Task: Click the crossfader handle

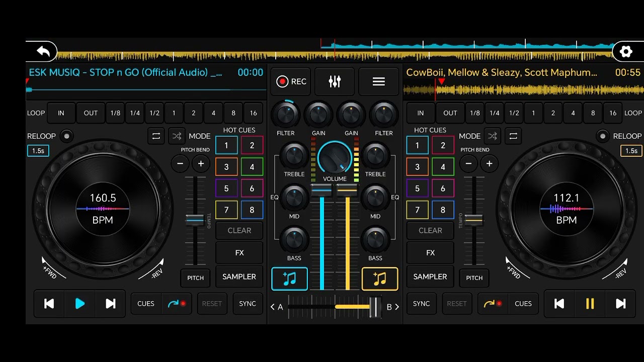Action: pyautogui.click(x=375, y=307)
